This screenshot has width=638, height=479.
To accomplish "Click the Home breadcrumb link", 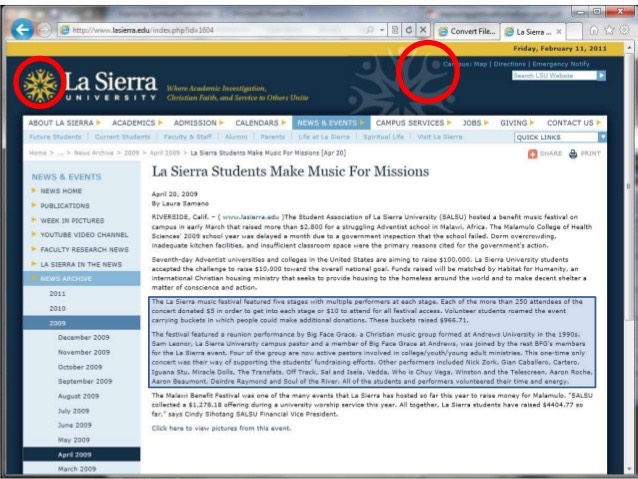I will coord(38,153).
